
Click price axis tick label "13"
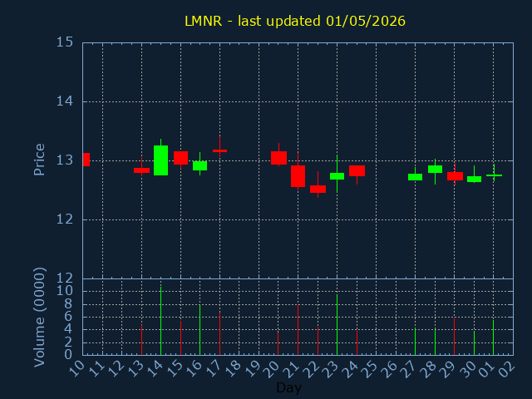tap(65, 160)
